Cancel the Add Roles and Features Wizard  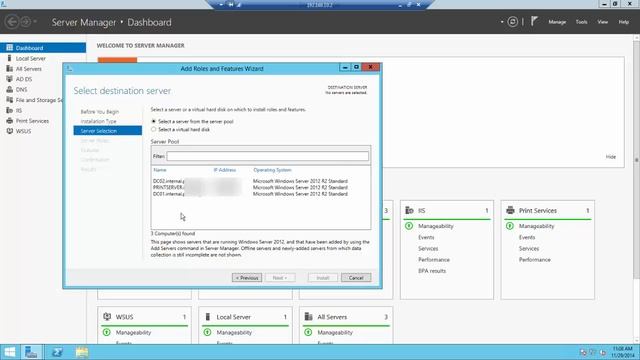(356, 278)
